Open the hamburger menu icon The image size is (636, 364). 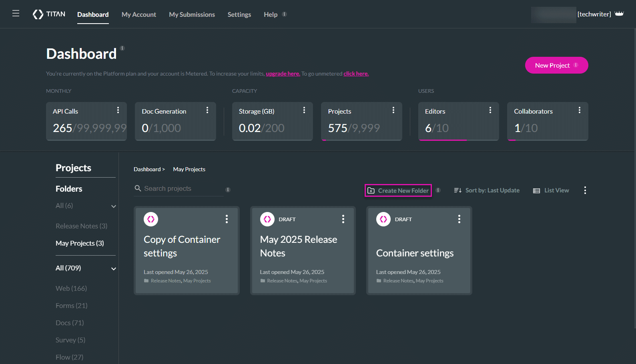pos(16,14)
